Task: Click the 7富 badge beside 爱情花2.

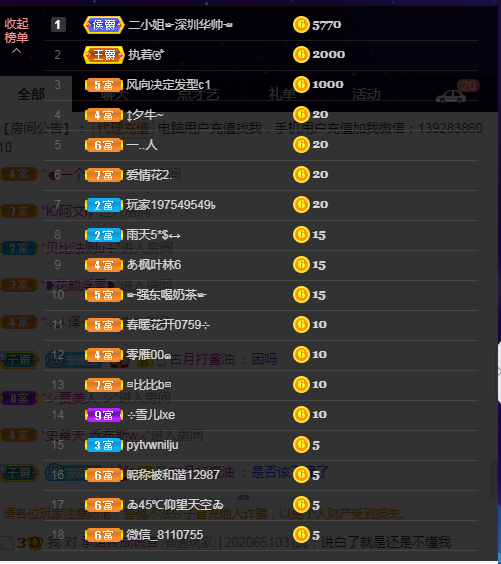Action: [104, 175]
